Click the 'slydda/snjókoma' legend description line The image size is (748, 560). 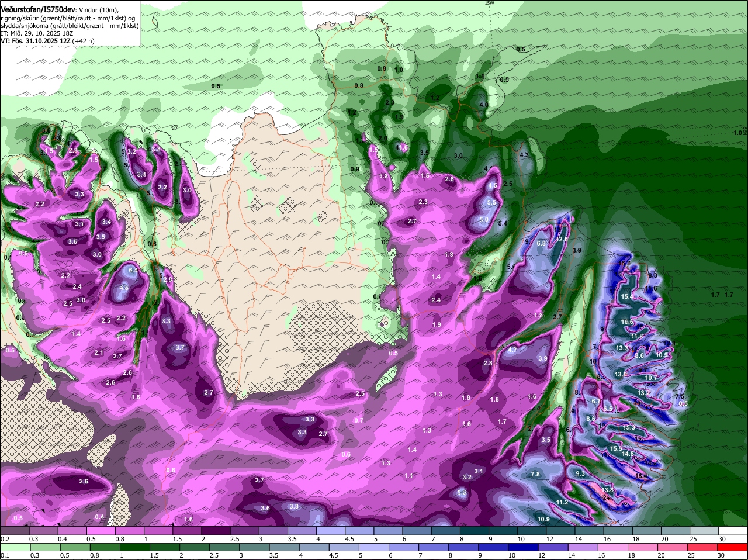[x=70, y=26]
